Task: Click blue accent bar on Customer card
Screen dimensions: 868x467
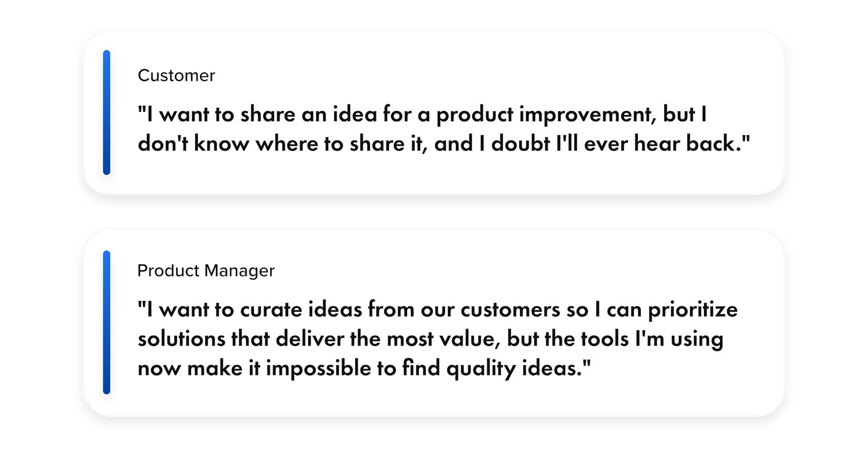Action: (x=107, y=112)
